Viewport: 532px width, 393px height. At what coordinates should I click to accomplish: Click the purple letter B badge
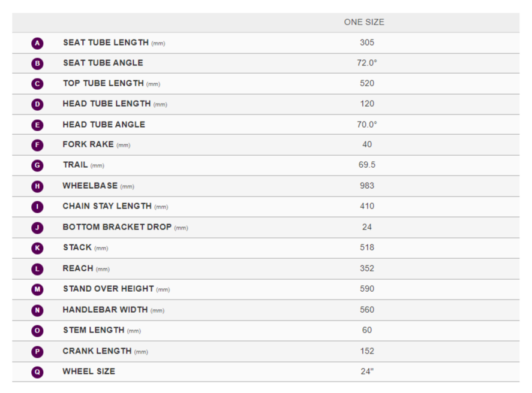click(38, 64)
